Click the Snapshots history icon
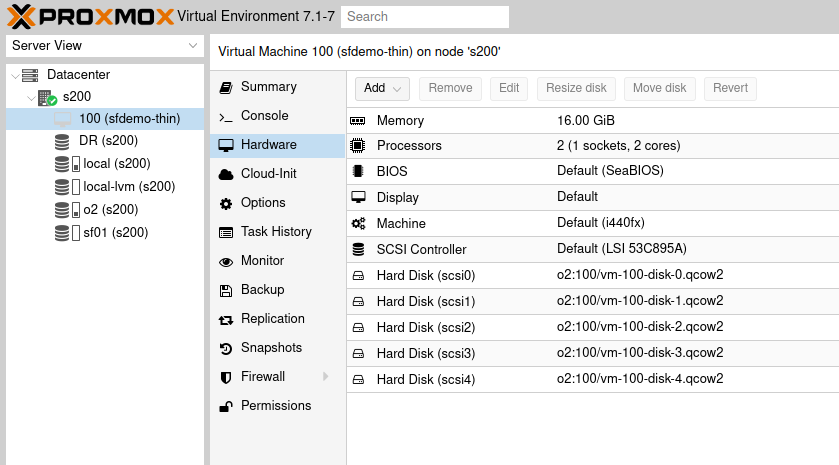Image resolution: width=839 pixels, height=465 pixels. click(226, 349)
